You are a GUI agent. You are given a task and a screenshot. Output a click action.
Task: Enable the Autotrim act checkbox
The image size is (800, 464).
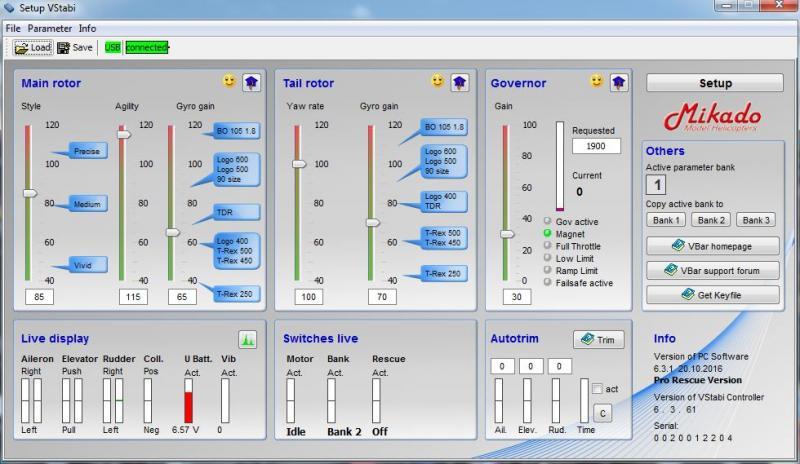[597, 389]
